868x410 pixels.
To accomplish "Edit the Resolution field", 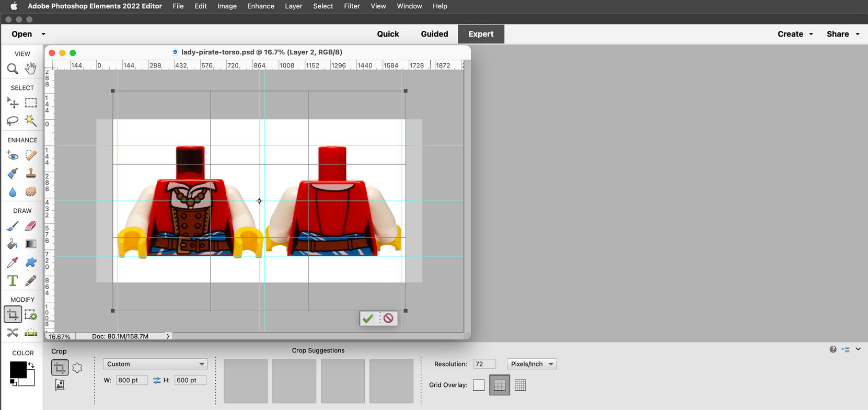I will [484, 364].
